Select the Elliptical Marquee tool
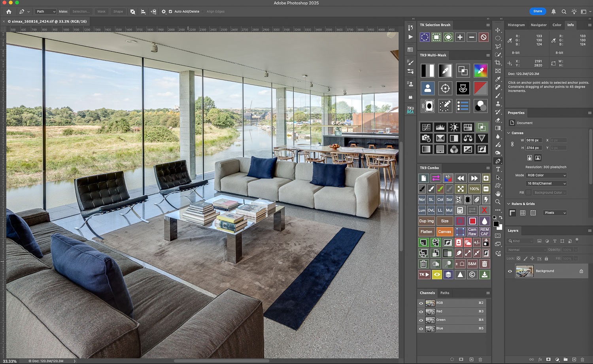 click(x=498, y=38)
